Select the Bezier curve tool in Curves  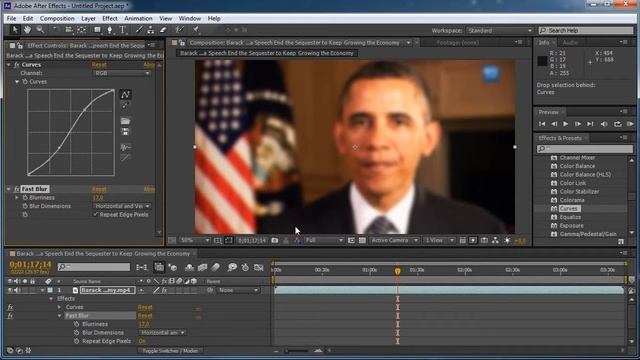tap(125, 95)
